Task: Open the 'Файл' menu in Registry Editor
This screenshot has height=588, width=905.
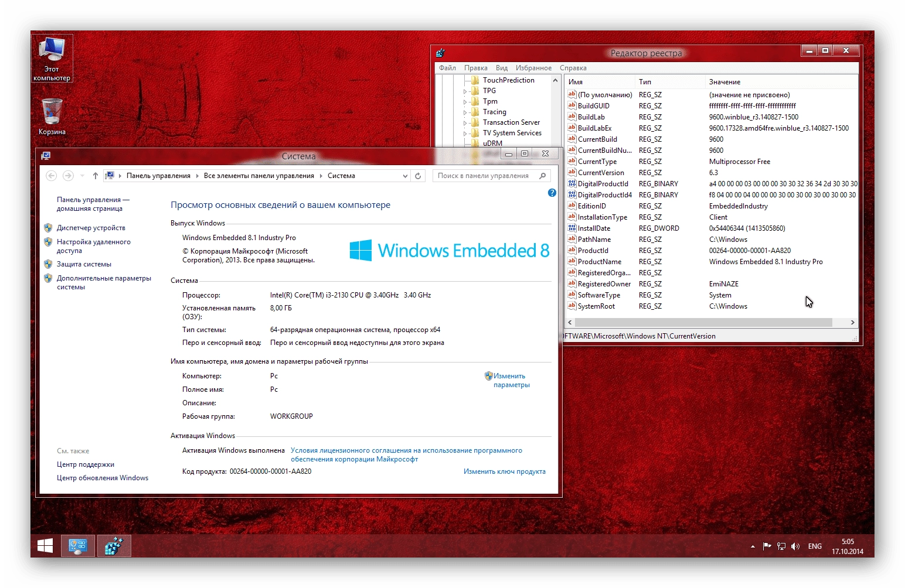Action: click(x=447, y=68)
